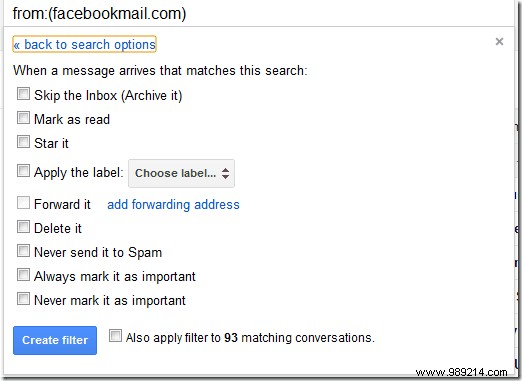Click add forwarding address link
This screenshot has width=522, height=381.
(173, 204)
